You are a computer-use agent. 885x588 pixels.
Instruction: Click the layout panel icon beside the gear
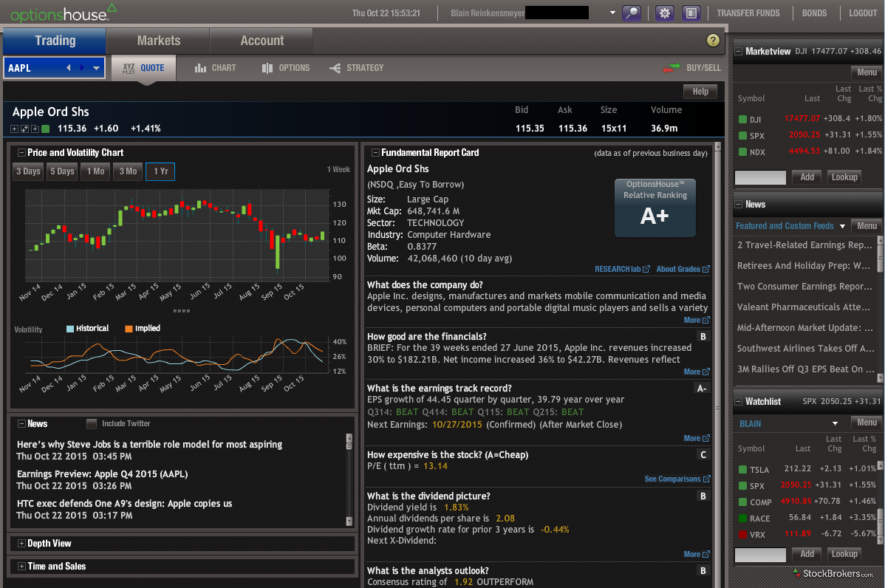(x=691, y=13)
